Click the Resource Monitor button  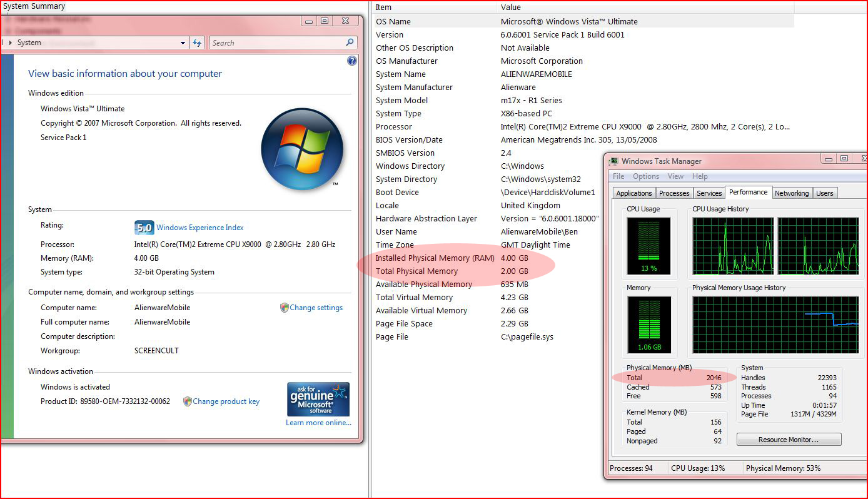pyautogui.click(x=789, y=440)
